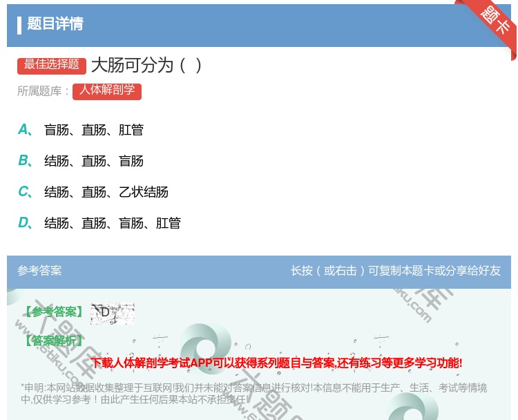Click the question text 大肠可分为（ ）
The image size is (518, 420).
pos(146,65)
